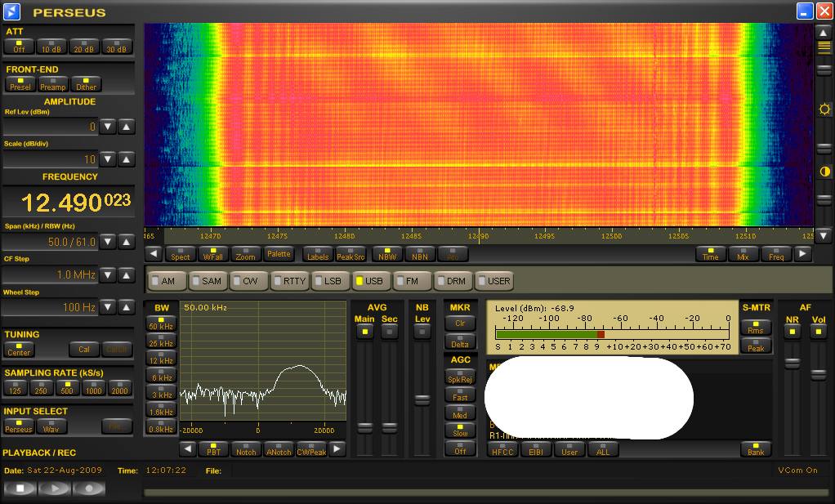
Task: Click the PeakSrc button
Action: coord(351,254)
